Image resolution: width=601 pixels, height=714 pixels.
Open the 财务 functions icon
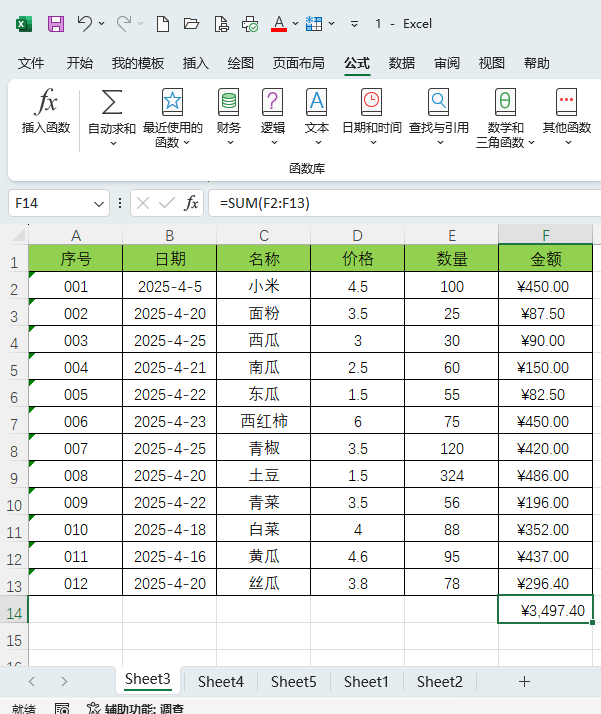tap(229, 102)
